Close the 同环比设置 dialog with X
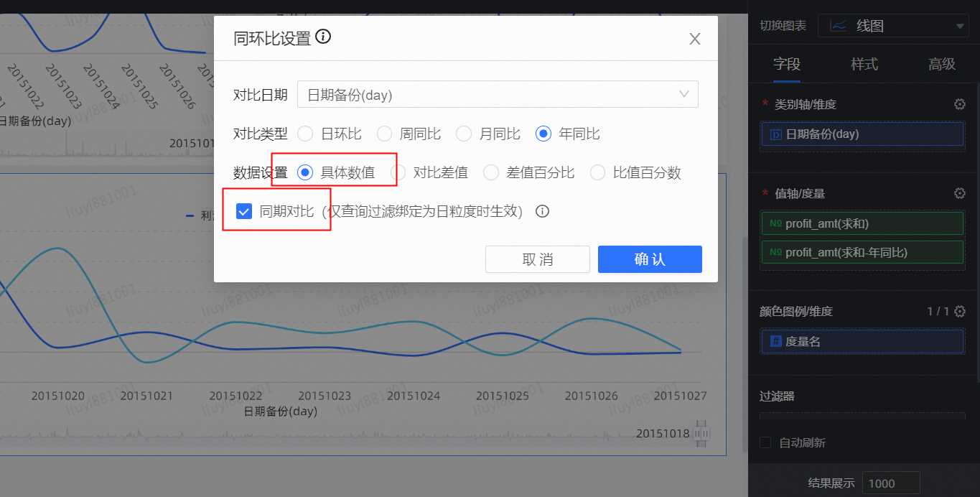This screenshot has width=980, height=497. coord(694,39)
